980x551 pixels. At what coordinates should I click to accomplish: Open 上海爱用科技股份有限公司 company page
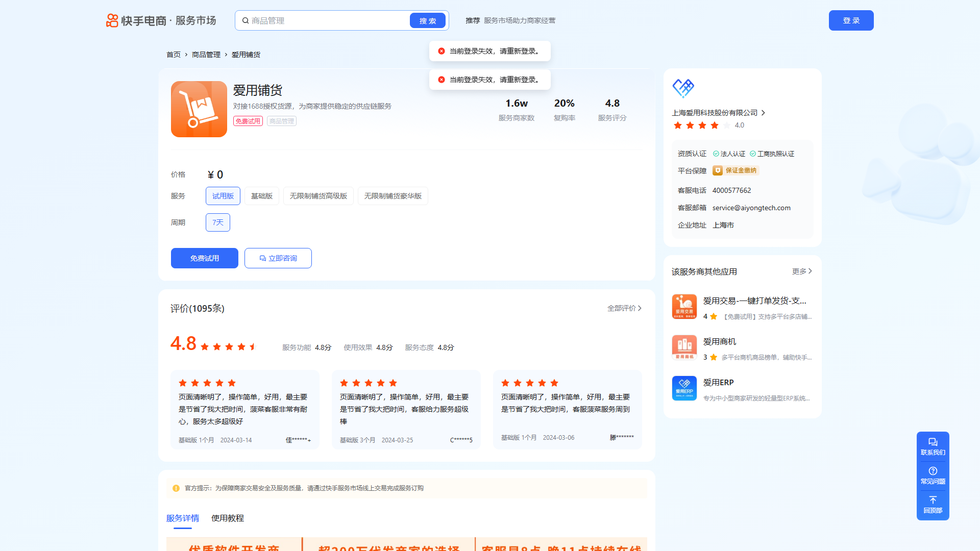tap(715, 113)
